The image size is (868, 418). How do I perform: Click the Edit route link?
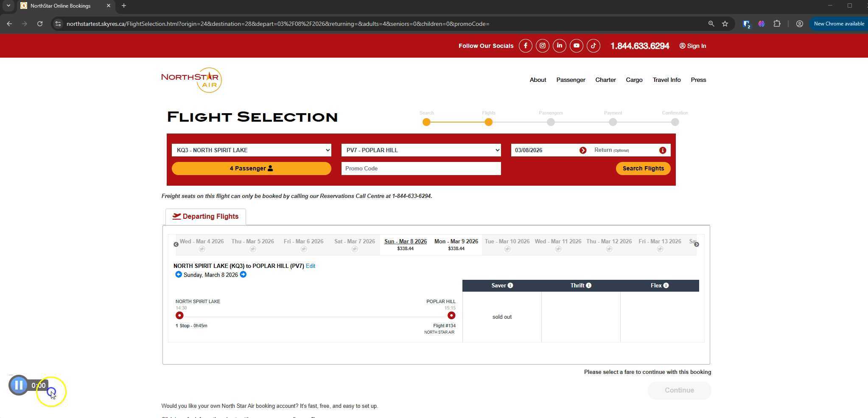pyautogui.click(x=311, y=266)
